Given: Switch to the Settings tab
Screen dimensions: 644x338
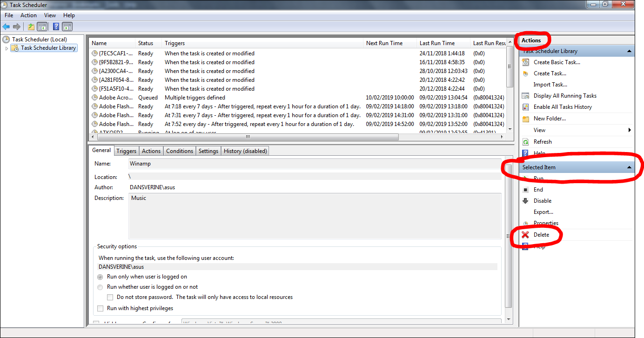Looking at the screenshot, I should [208, 151].
